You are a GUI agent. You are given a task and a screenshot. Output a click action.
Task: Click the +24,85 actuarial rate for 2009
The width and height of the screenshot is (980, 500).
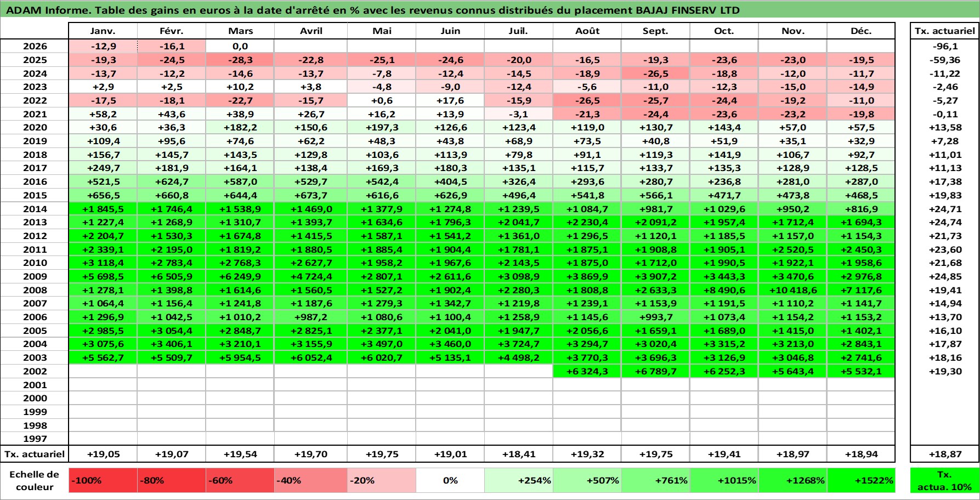pyautogui.click(x=944, y=276)
